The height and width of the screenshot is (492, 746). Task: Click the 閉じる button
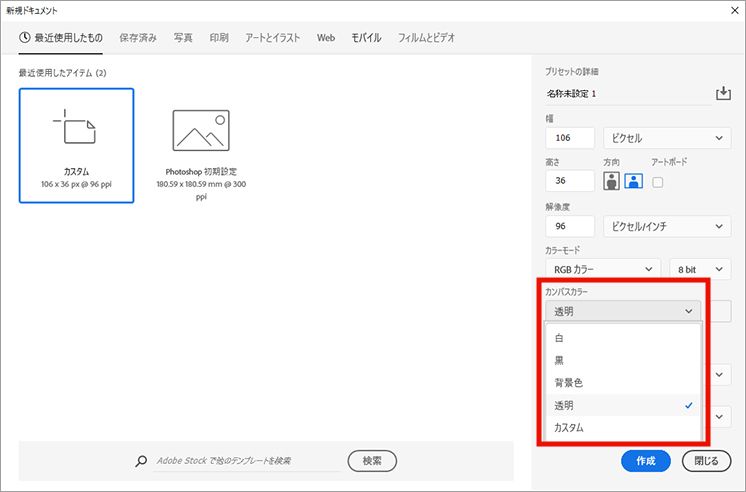click(706, 461)
